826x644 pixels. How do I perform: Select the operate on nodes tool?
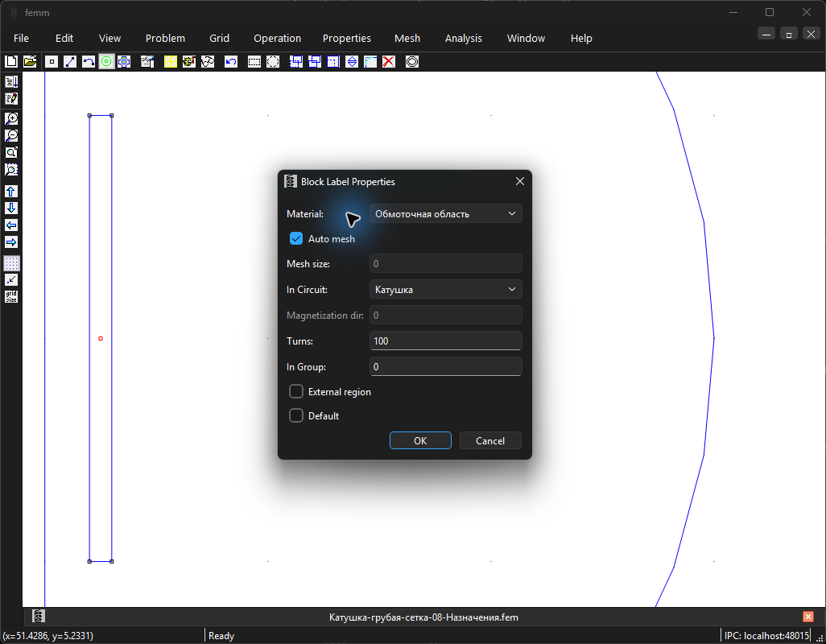[52, 62]
